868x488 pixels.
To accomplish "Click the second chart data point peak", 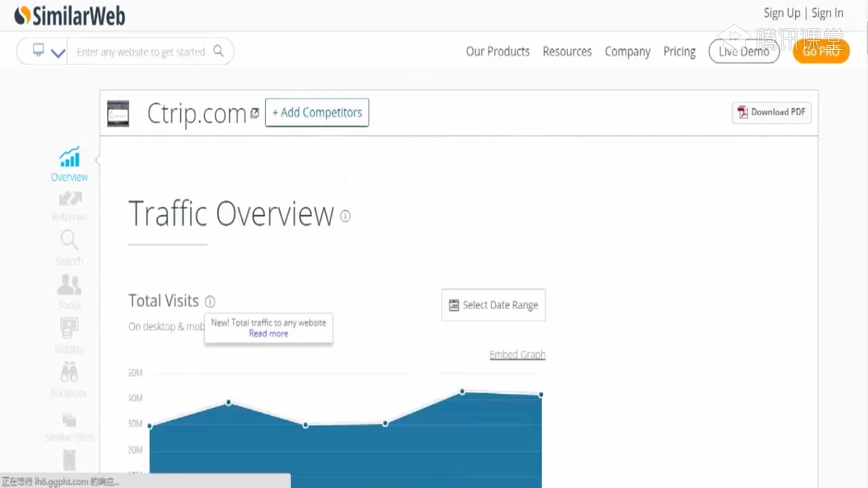I will tap(229, 403).
